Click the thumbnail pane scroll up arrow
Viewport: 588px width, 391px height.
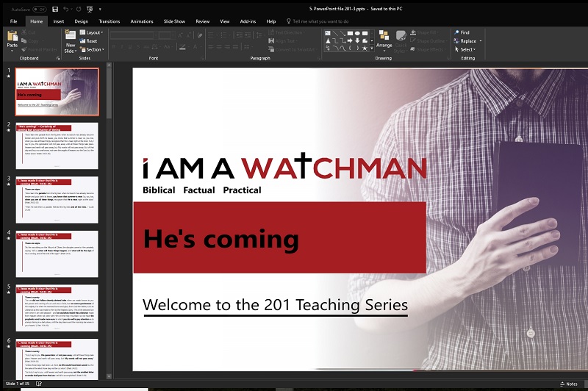click(109, 65)
